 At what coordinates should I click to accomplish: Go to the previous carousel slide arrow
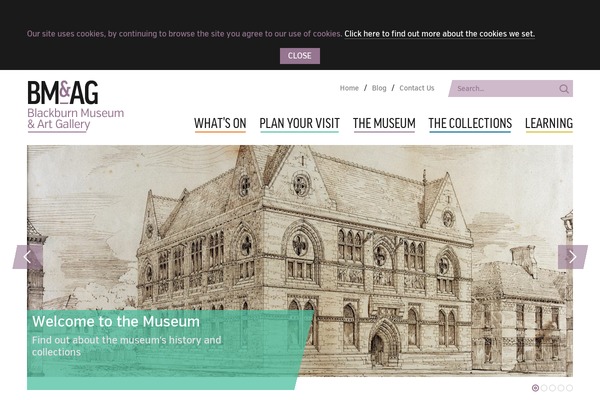point(28,257)
